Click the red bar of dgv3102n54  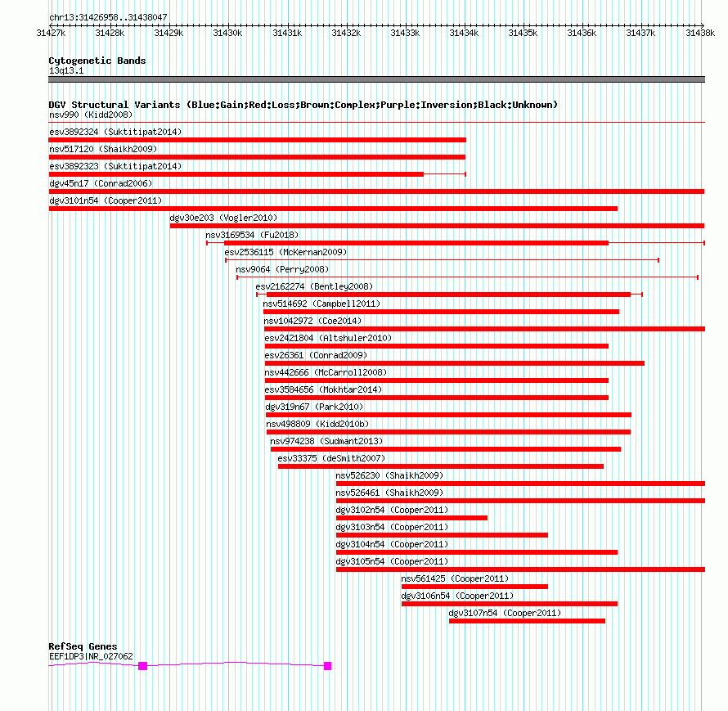pos(411,518)
